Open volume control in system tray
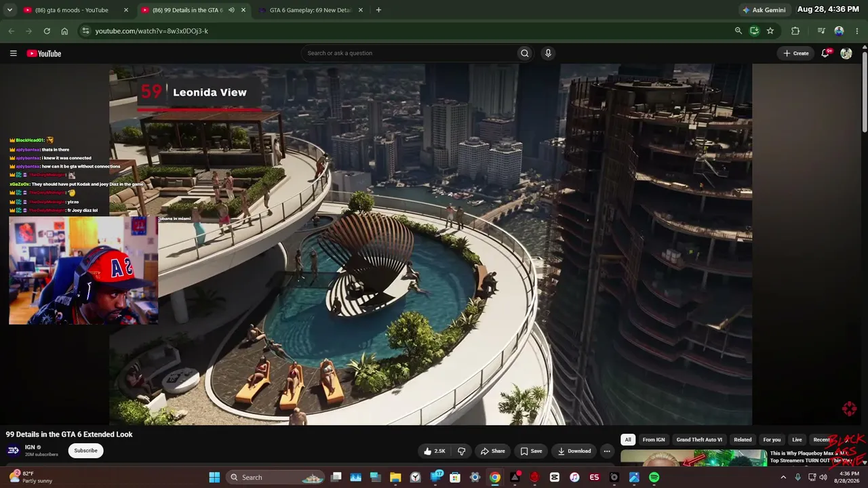Screen dimensions: 868x488 pyautogui.click(x=823, y=477)
